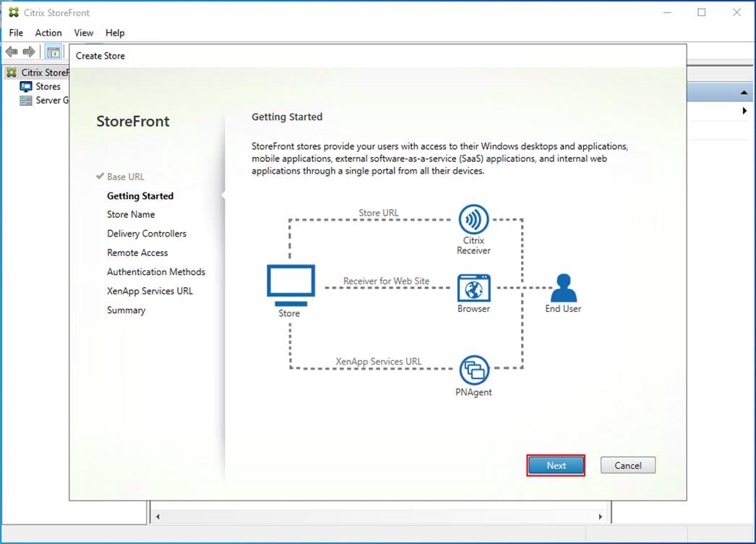Image resolution: width=756 pixels, height=544 pixels.
Task: Select the Server Group node
Action: [49, 100]
